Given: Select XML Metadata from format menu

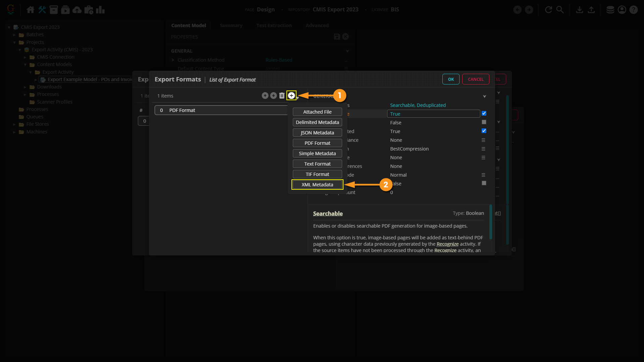Looking at the screenshot, I should 317,185.
